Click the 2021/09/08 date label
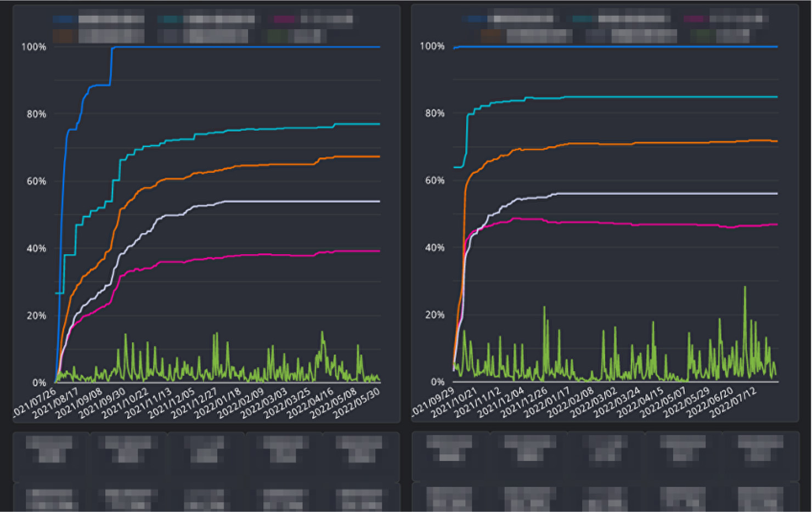Viewport: 812px width, 512px height. click(78, 404)
